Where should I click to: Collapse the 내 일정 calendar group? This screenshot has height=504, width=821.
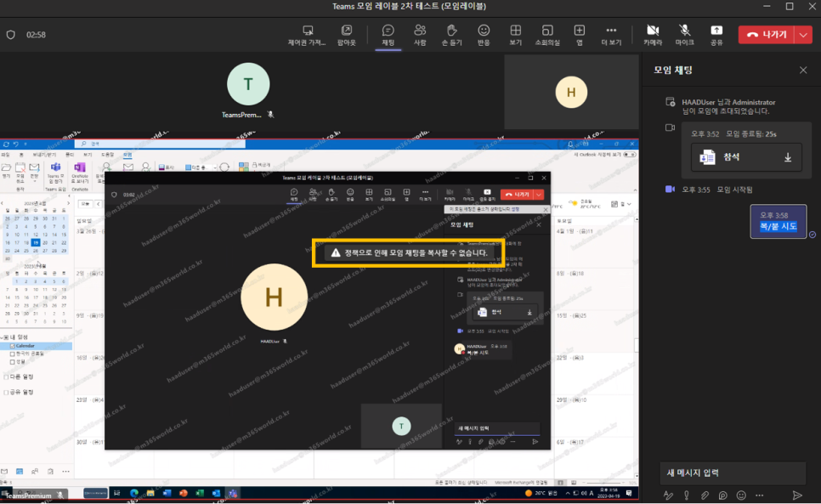(x=2, y=337)
